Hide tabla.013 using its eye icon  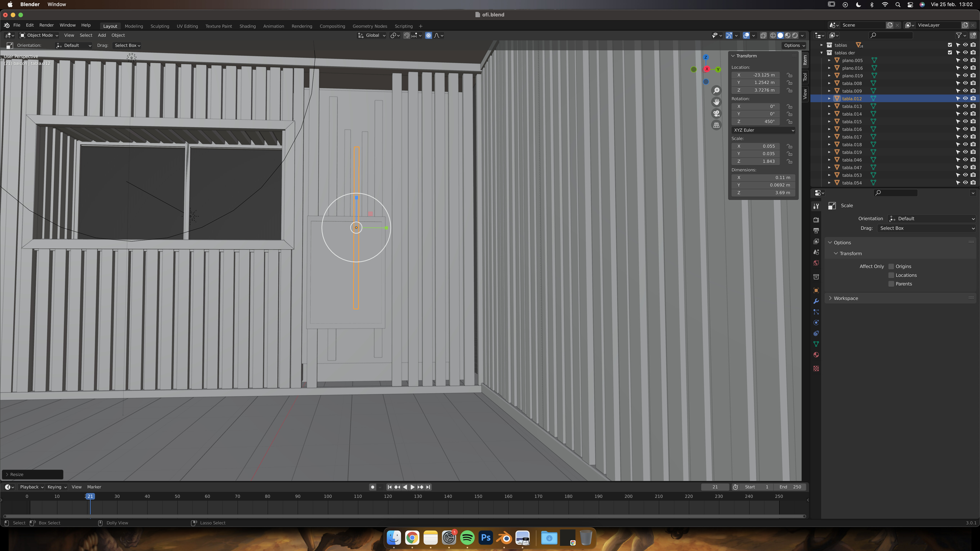pyautogui.click(x=965, y=106)
